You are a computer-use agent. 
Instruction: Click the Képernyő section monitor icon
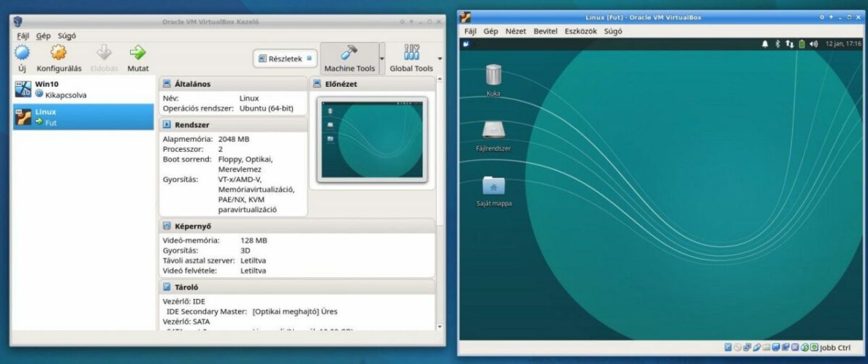pyautogui.click(x=167, y=226)
